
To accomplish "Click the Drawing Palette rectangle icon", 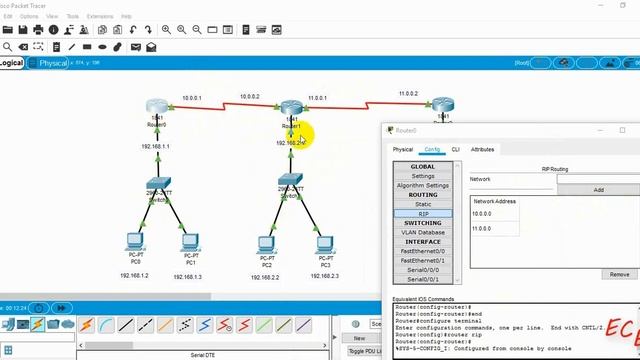I will coord(212,30).
